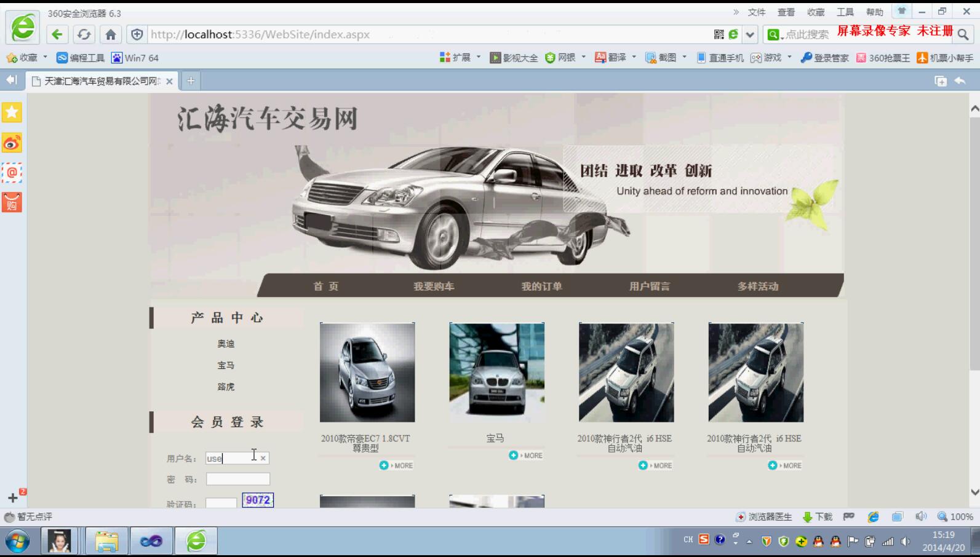Viewport: 980px width, 557px height.
Task: Open the Windows Start button
Action: (18, 542)
